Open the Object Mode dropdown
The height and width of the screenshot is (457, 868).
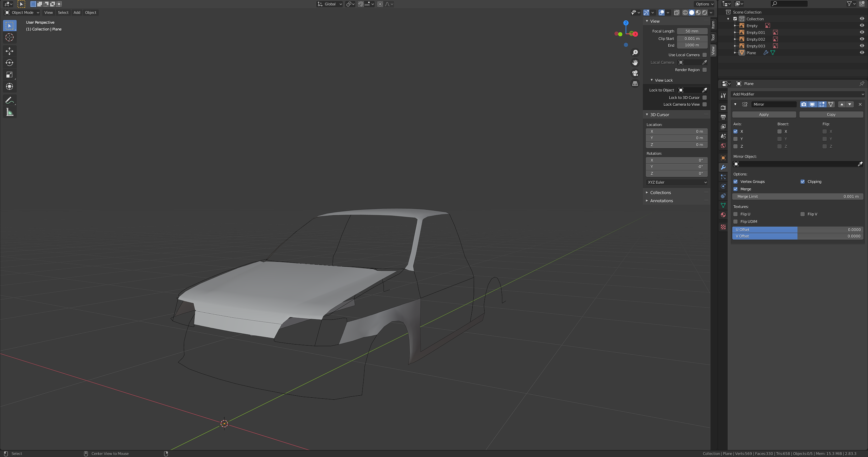22,13
